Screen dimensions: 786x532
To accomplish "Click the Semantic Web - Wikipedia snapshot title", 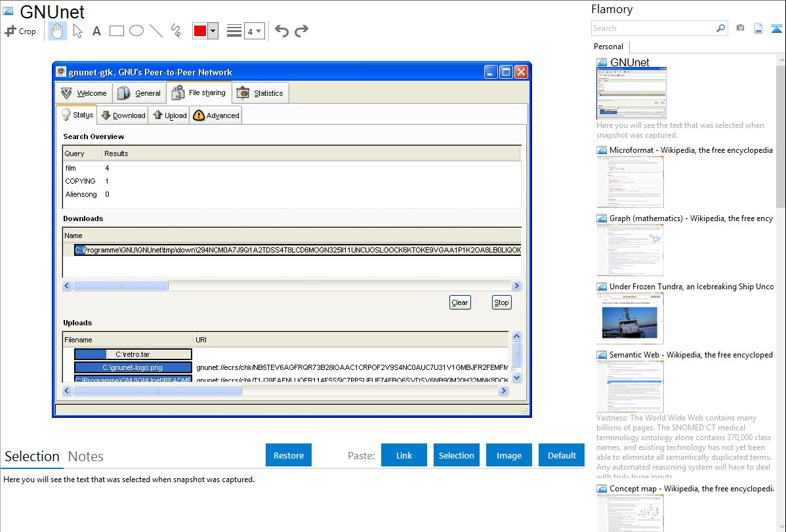I will (691, 354).
